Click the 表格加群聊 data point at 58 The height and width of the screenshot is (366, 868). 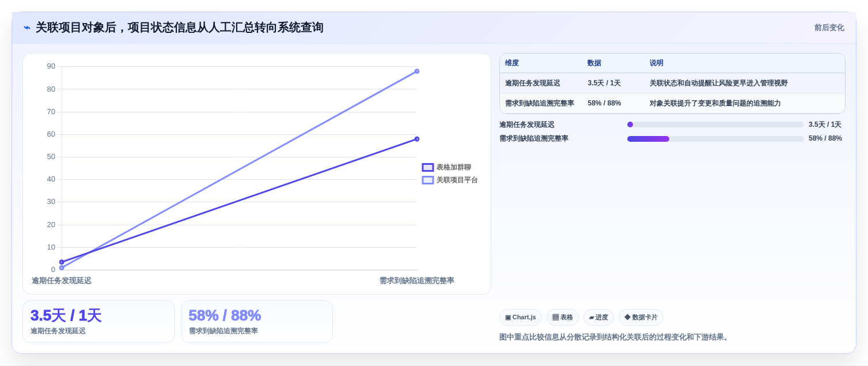pyautogui.click(x=417, y=139)
